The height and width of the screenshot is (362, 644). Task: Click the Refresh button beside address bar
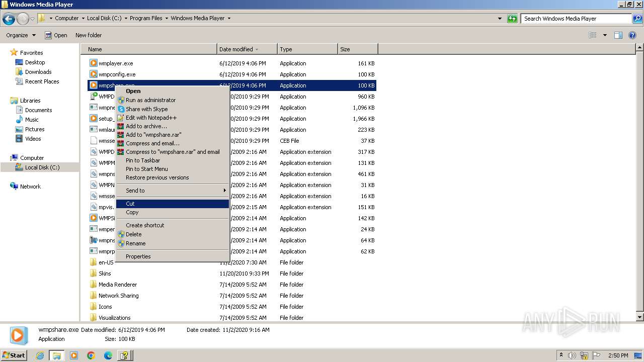tap(512, 19)
